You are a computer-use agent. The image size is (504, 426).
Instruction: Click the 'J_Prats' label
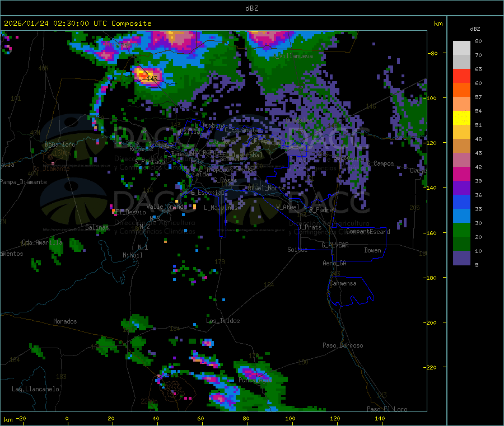310,227
